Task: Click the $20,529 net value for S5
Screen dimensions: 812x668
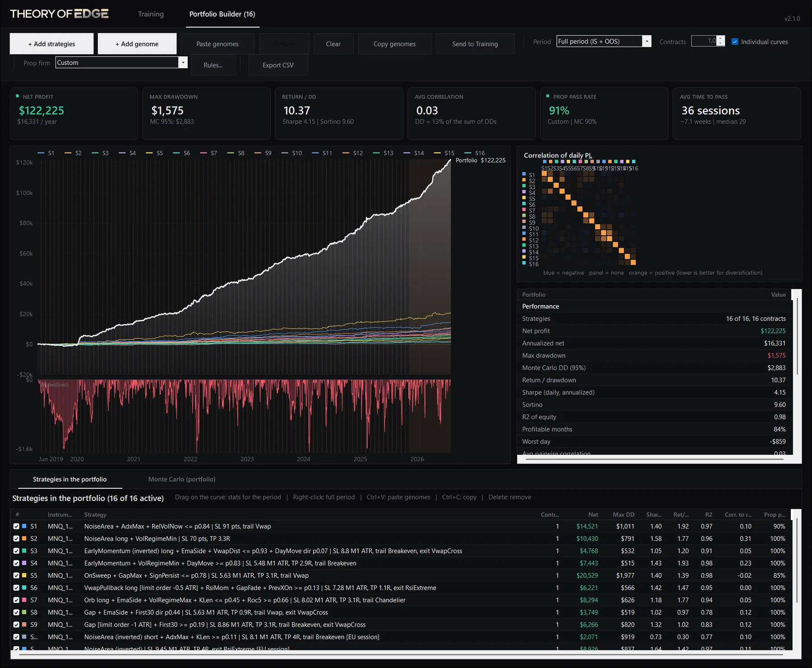Action: point(587,575)
